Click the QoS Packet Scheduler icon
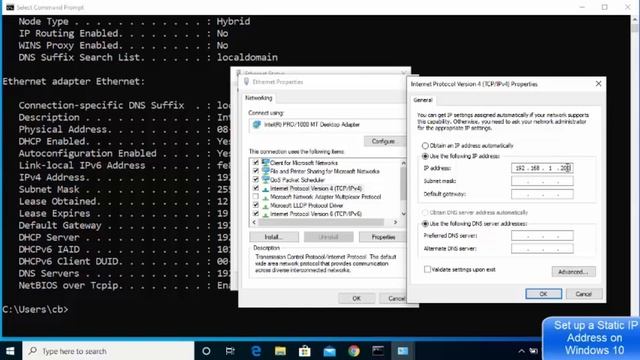The image size is (640, 360). click(x=265, y=180)
